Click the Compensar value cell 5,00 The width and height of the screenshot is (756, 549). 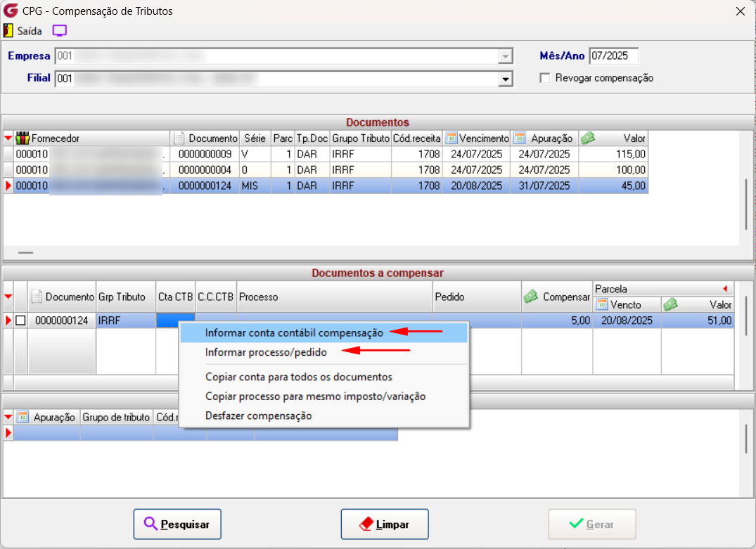557,321
